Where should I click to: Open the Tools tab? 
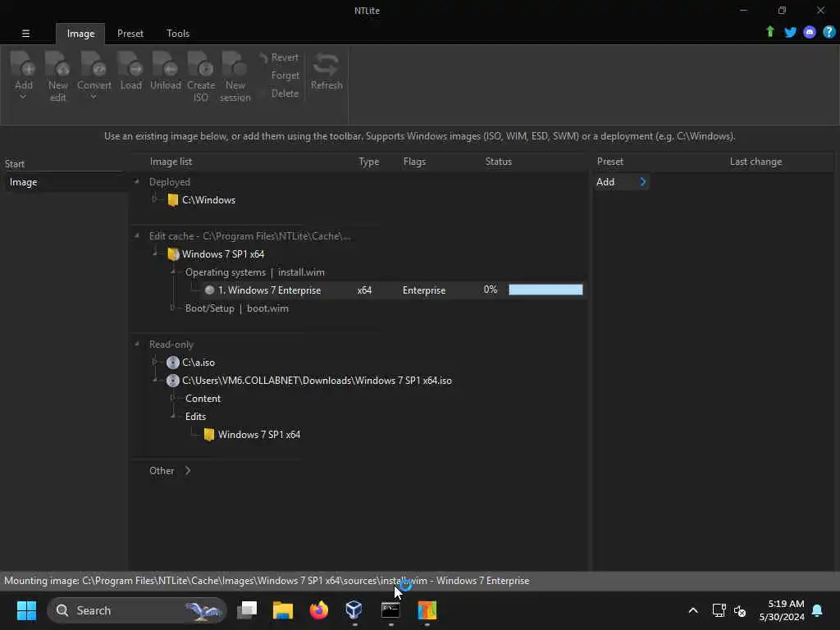(178, 33)
